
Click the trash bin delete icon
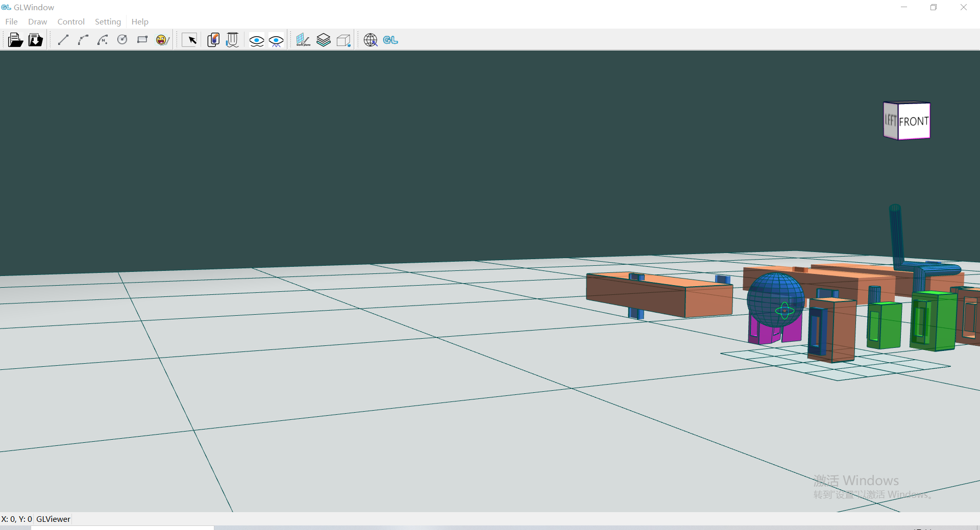(232, 40)
